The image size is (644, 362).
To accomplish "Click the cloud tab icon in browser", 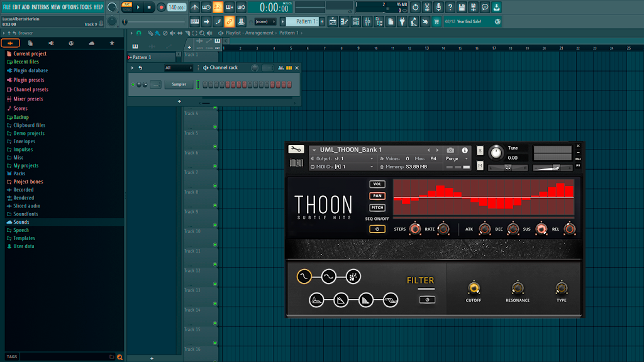I will (92, 43).
